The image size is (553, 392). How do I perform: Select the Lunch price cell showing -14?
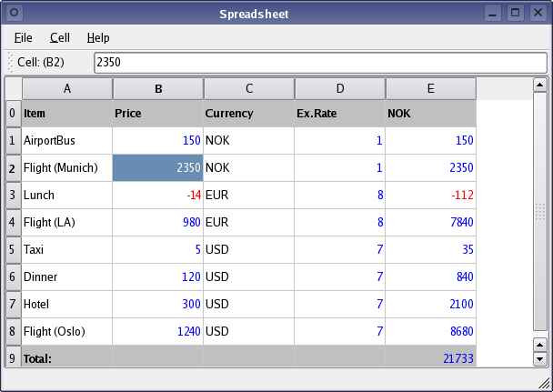pos(157,195)
